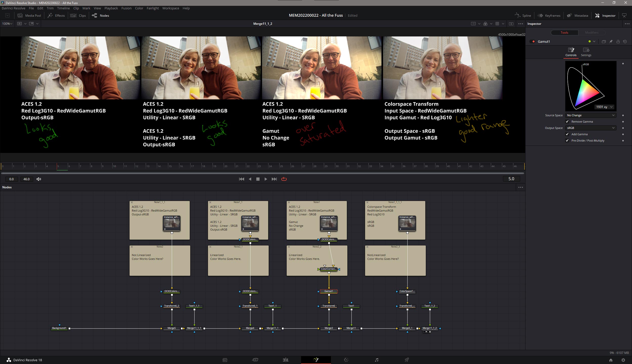This screenshot has width=632, height=364.
Task: Click the viewer color channel icon
Action: coord(485,24)
